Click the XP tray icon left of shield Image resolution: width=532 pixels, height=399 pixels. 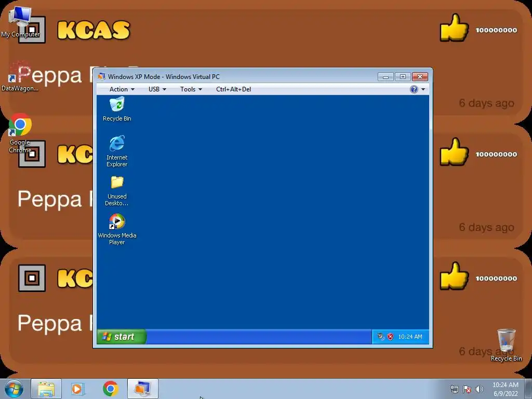(381, 337)
